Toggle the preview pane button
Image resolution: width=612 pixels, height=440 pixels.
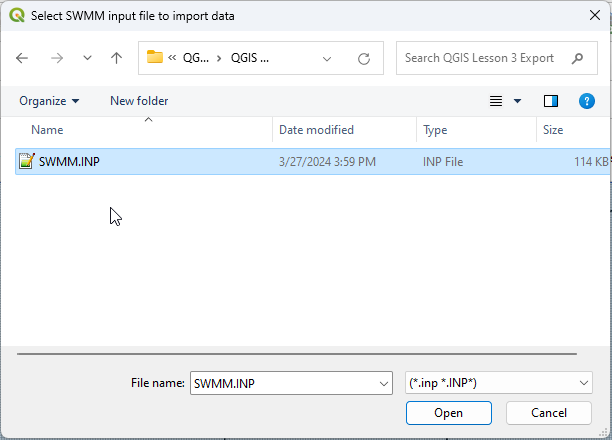pyautogui.click(x=550, y=101)
